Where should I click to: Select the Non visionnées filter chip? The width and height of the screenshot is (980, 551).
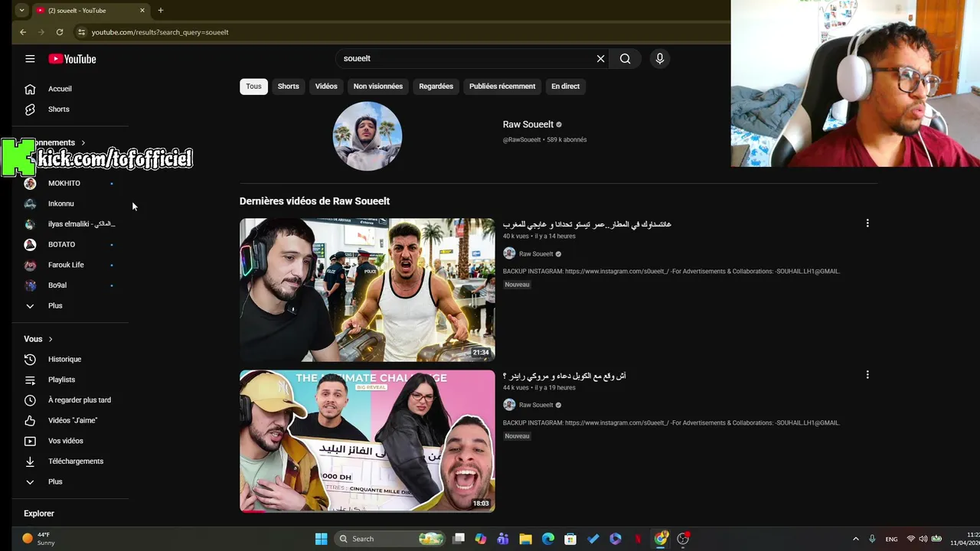(x=378, y=86)
